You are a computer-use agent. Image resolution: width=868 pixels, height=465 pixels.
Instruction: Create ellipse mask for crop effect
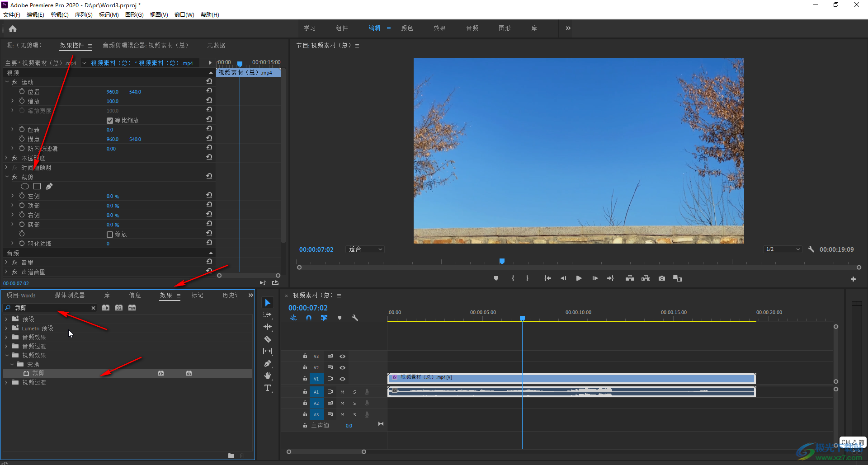(25, 186)
